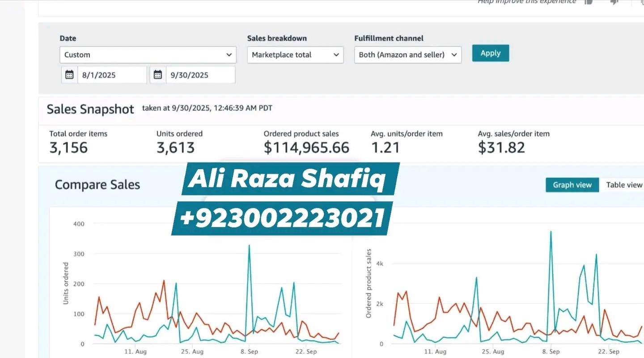
Task: Open the start date calendar picker icon
Action: click(69, 75)
